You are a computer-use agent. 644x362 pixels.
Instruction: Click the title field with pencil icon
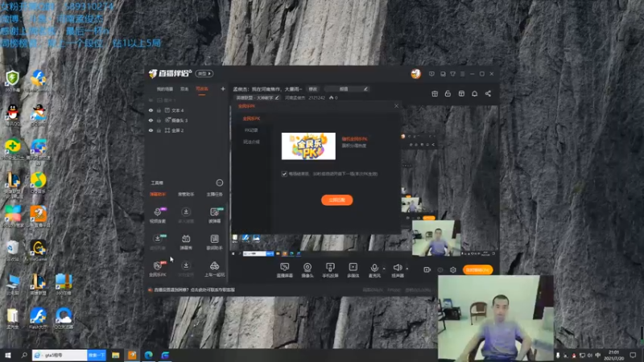pos(347,88)
